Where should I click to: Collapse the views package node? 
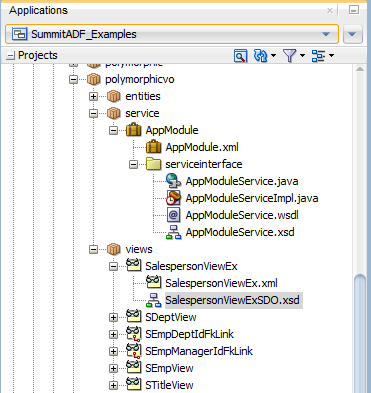[93, 249]
